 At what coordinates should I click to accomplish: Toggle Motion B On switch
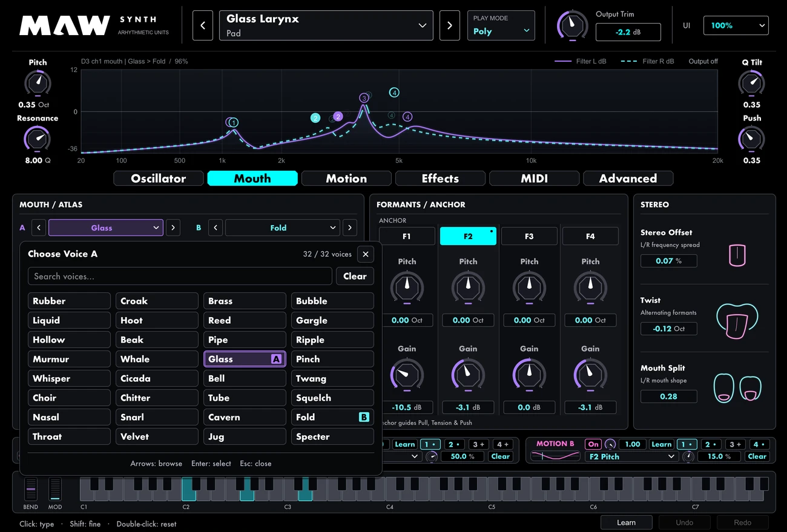tap(593, 444)
